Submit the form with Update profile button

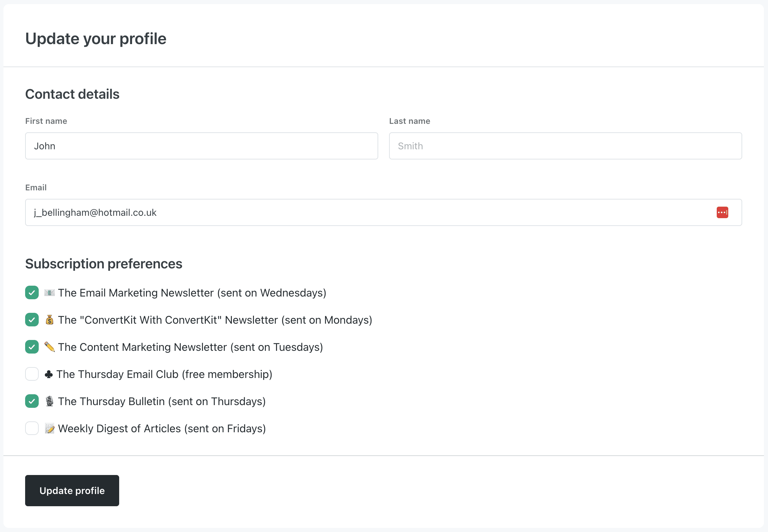click(x=72, y=491)
